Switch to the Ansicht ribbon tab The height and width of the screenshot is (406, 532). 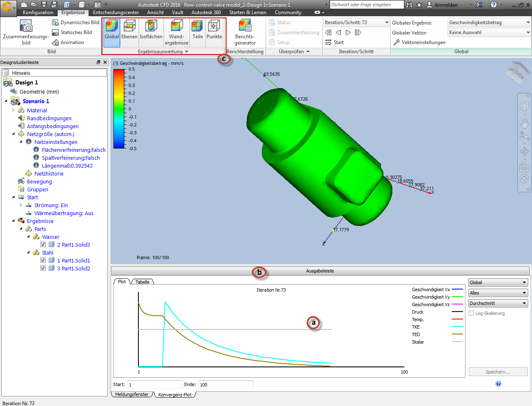pos(155,12)
